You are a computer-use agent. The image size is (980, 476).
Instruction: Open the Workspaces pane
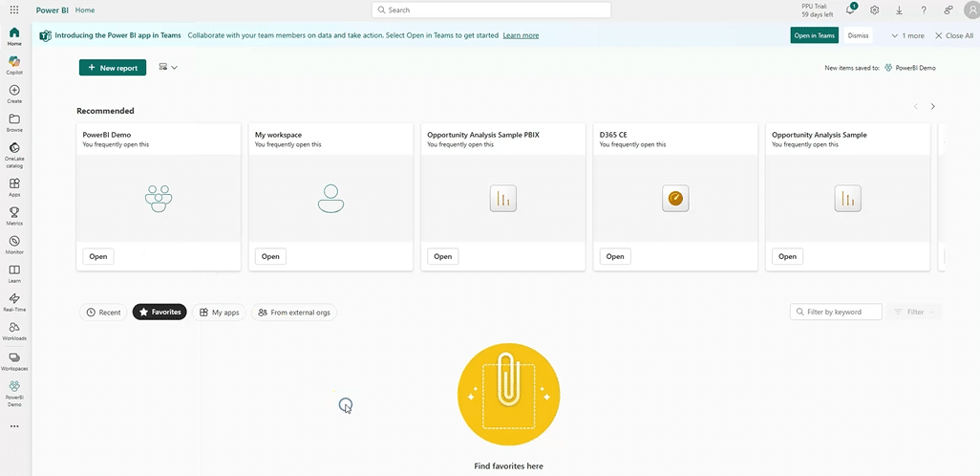pyautogui.click(x=14, y=362)
